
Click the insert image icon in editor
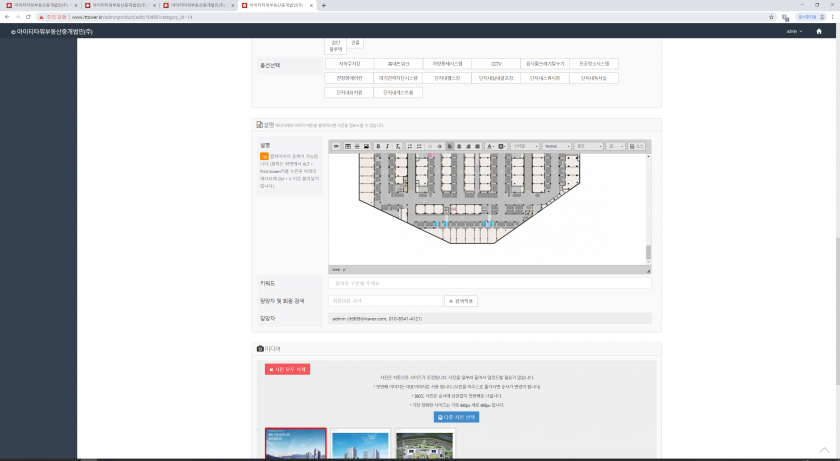pyautogui.click(x=366, y=146)
